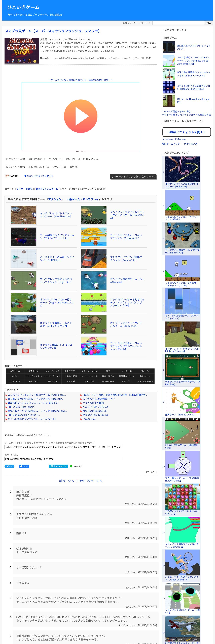This screenshot has width=215, height=644.
Task: Select FPS・TPS category
Action: (x=52, y=382)
